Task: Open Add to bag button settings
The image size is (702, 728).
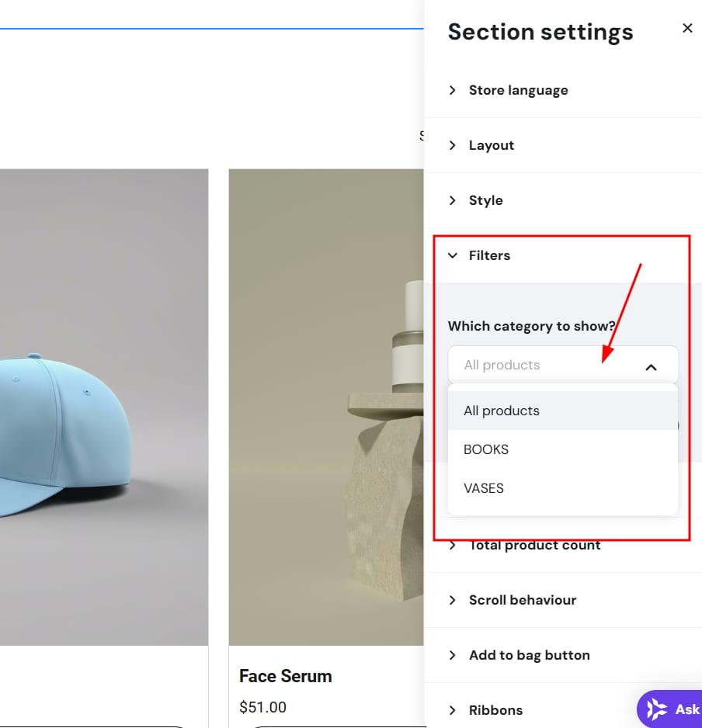Action: click(529, 655)
